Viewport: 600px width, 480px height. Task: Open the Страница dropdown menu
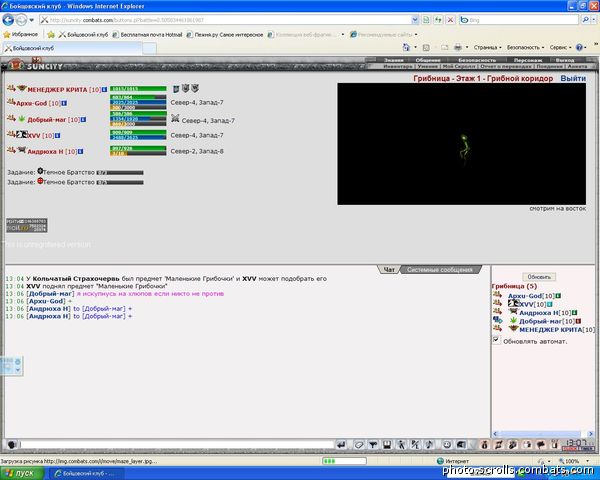pos(488,47)
